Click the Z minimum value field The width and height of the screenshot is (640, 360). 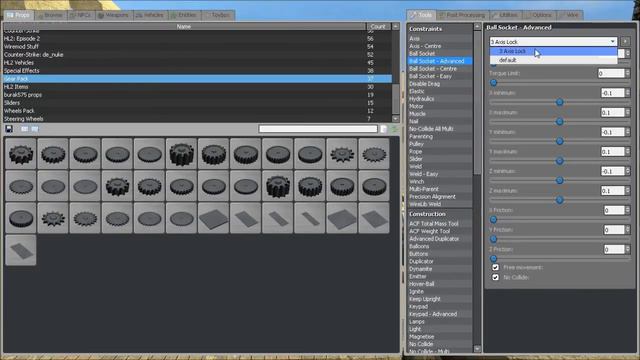click(x=613, y=171)
